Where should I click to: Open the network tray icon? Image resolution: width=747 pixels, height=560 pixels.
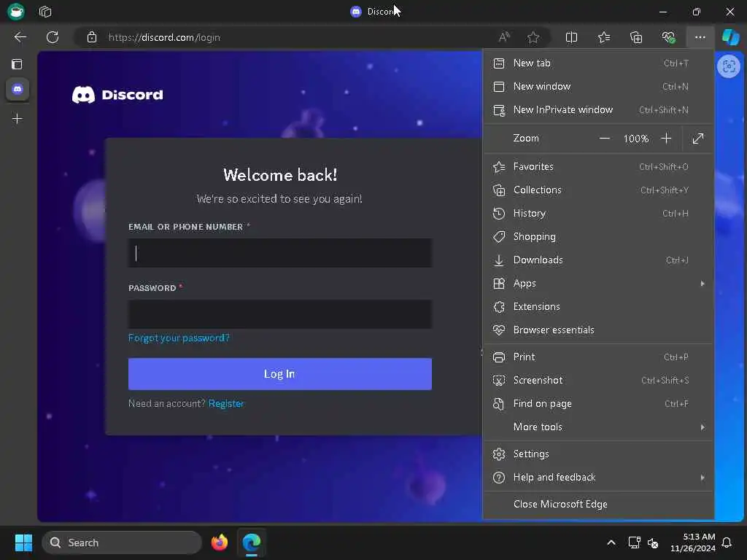click(x=634, y=542)
